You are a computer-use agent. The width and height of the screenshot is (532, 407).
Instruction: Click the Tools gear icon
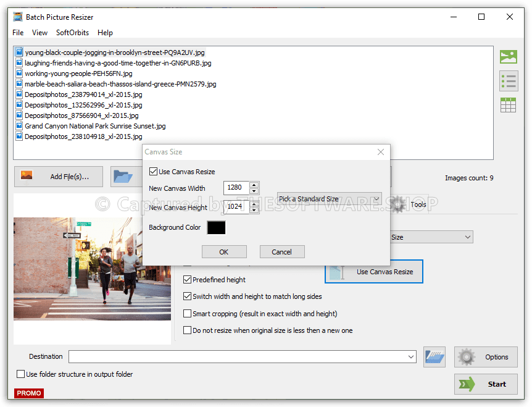click(x=398, y=204)
